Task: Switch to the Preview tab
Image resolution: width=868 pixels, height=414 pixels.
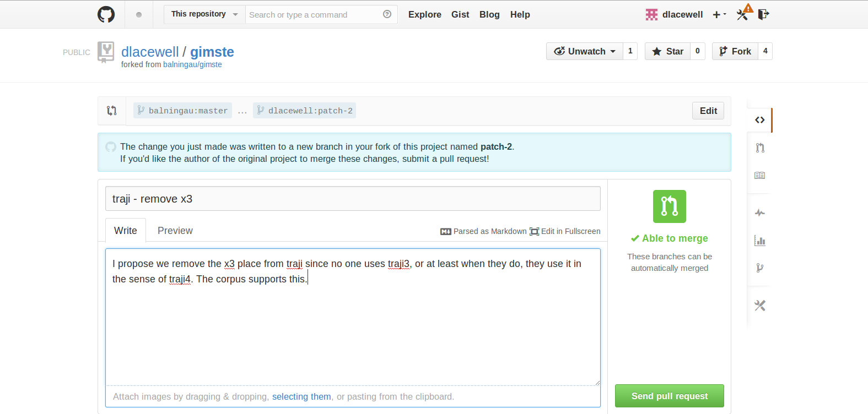Action: (175, 231)
